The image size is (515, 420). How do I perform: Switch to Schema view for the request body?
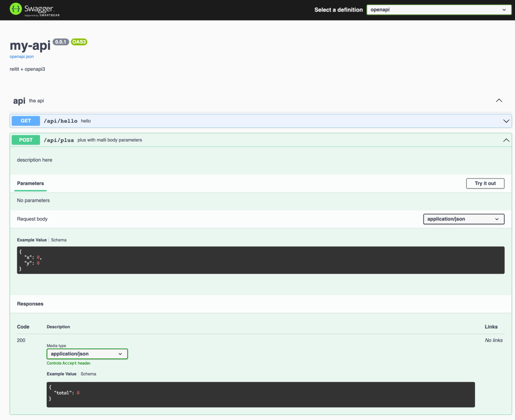pyautogui.click(x=58, y=240)
